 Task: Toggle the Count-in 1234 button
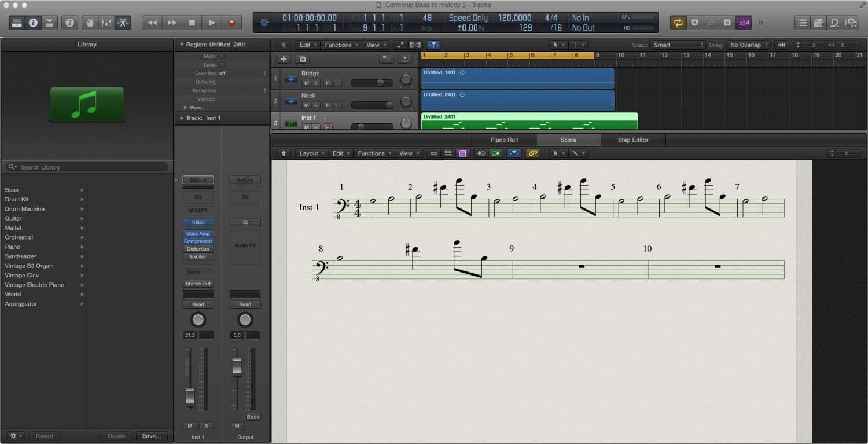743,23
